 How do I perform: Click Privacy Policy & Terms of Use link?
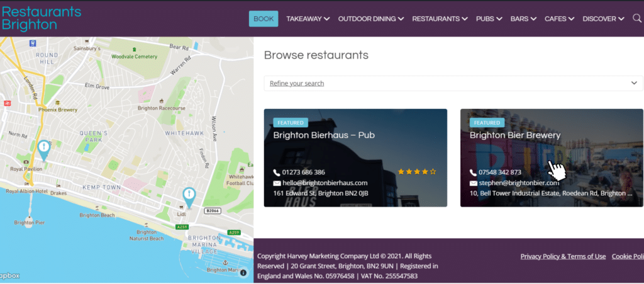(563, 256)
